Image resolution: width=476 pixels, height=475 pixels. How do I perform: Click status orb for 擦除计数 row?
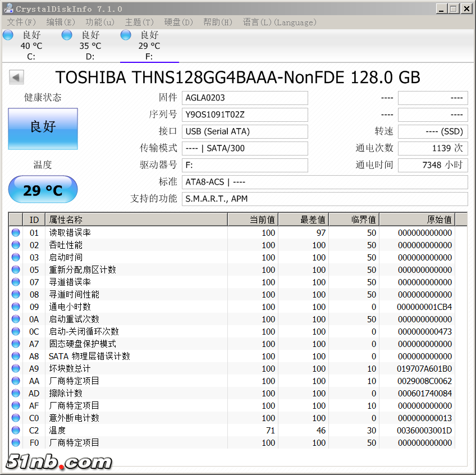16,393
